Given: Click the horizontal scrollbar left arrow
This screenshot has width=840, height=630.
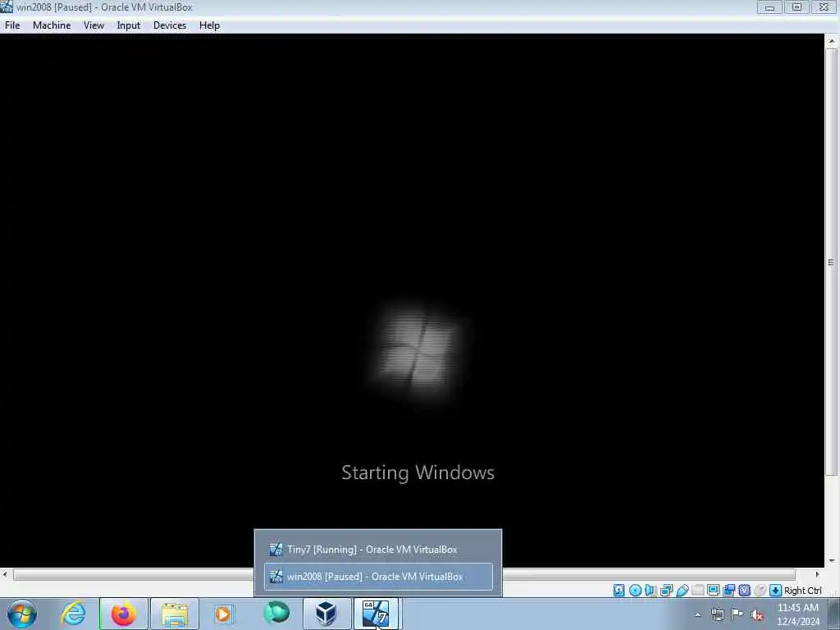Looking at the screenshot, I should 5,574.
